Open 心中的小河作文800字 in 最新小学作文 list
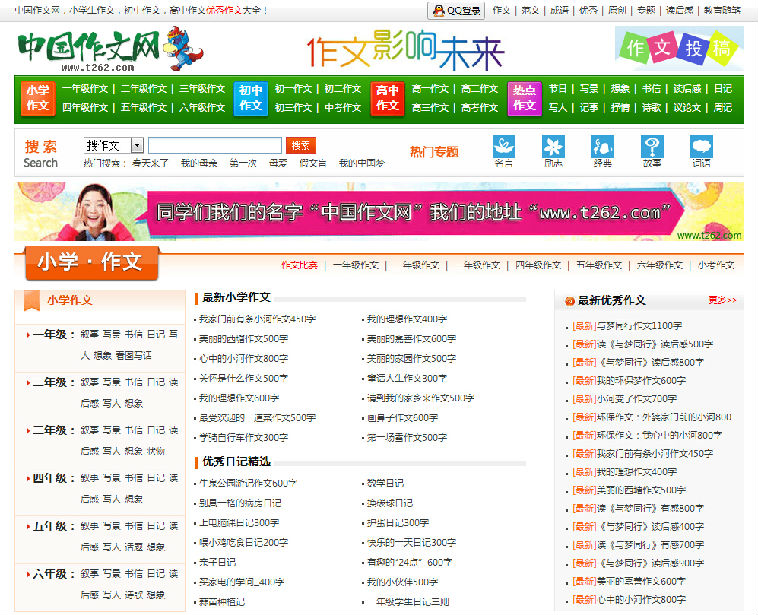 tap(244, 359)
